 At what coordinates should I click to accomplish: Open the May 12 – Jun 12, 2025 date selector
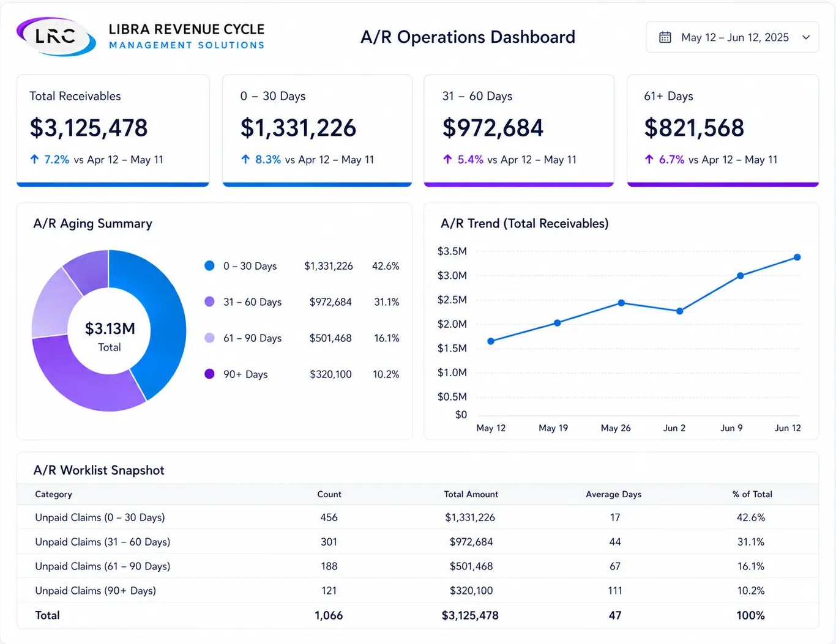pos(733,37)
